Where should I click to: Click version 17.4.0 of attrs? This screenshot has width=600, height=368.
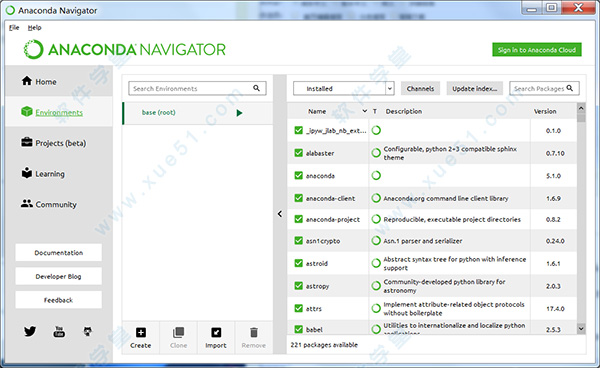point(555,308)
